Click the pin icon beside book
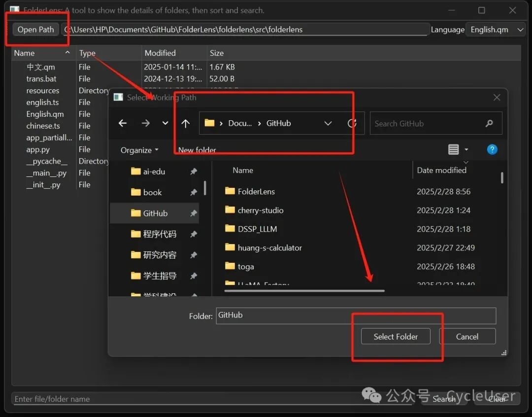 click(x=194, y=192)
